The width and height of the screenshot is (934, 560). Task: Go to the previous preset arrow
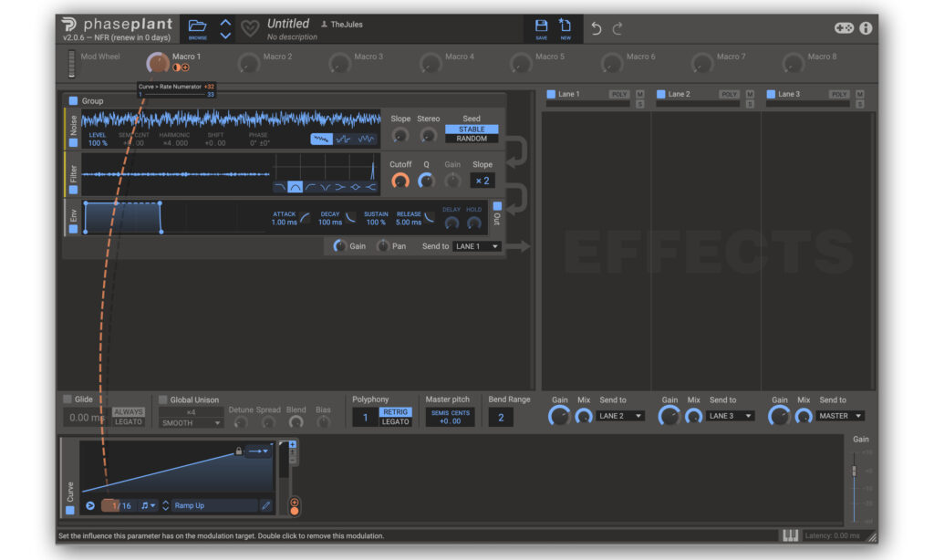(x=225, y=23)
